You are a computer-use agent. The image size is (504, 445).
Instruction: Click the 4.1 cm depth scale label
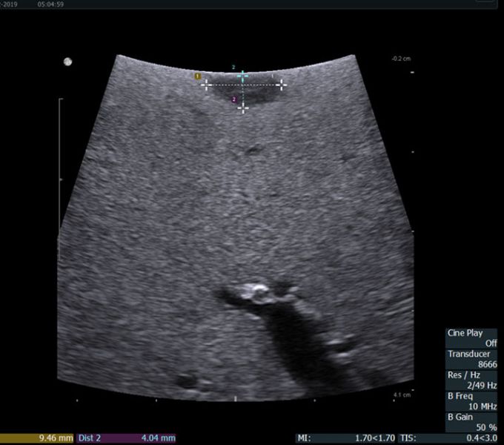(401, 395)
